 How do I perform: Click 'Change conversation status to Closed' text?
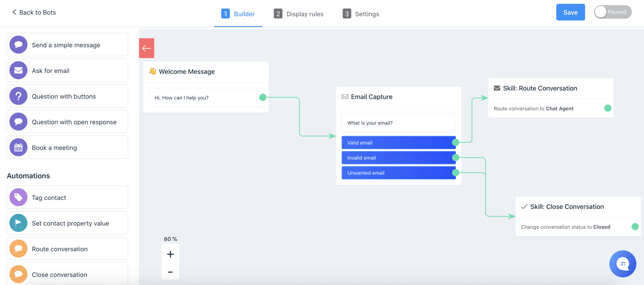pyautogui.click(x=566, y=227)
